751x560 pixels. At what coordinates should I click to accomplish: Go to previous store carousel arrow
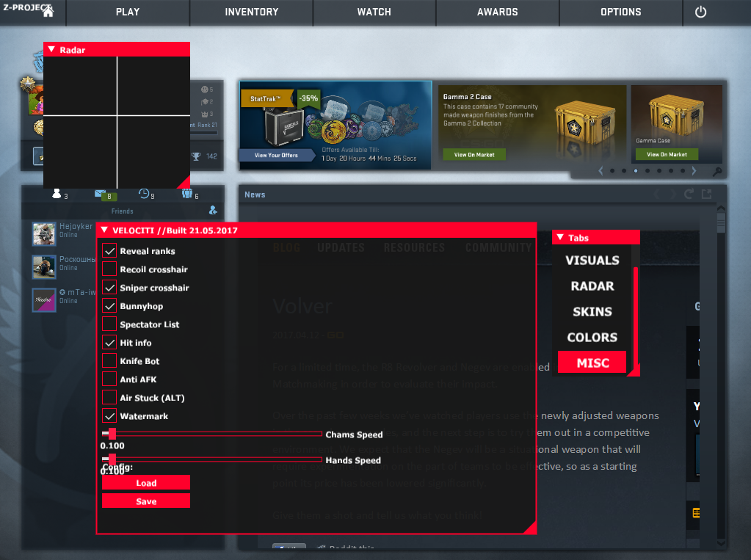pyautogui.click(x=601, y=170)
